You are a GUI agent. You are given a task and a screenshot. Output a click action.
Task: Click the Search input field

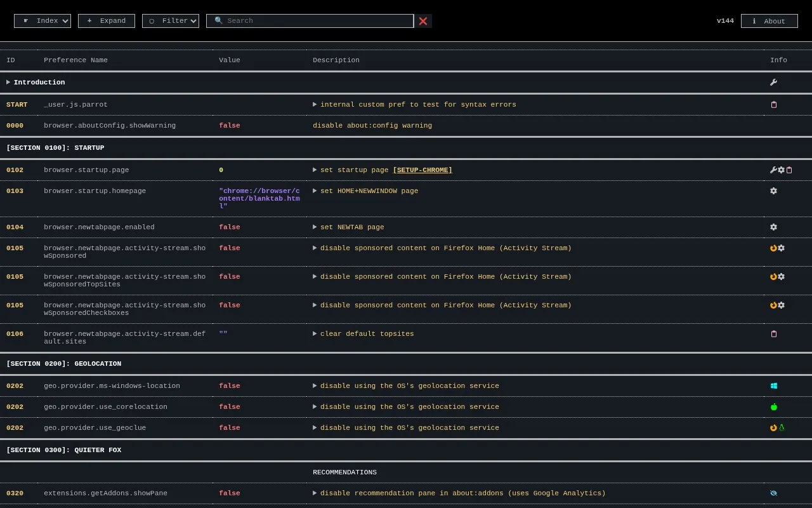[x=310, y=21]
